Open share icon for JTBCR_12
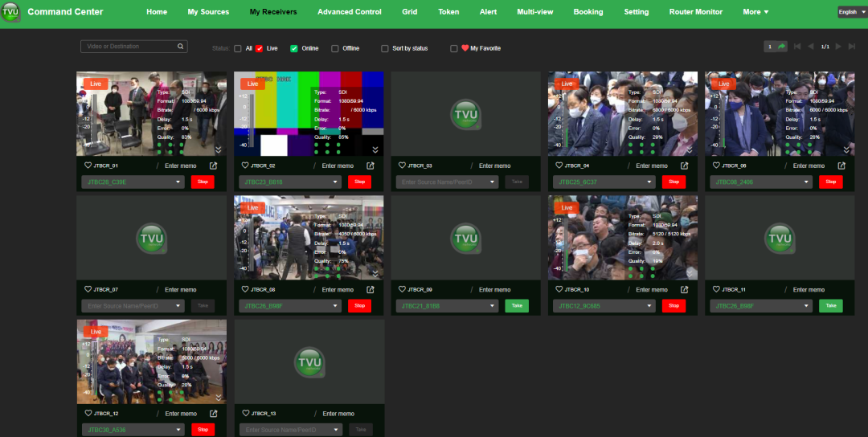Screen dimensions: 868x437 pos(214,413)
